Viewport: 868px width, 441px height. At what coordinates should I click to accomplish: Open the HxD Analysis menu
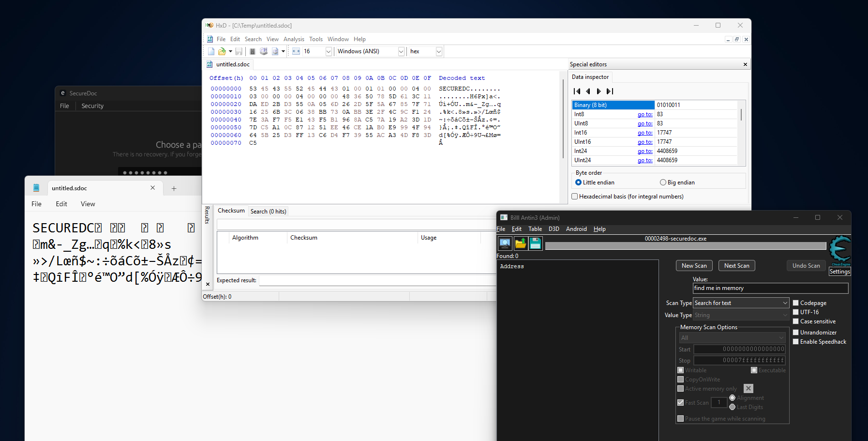(x=294, y=39)
